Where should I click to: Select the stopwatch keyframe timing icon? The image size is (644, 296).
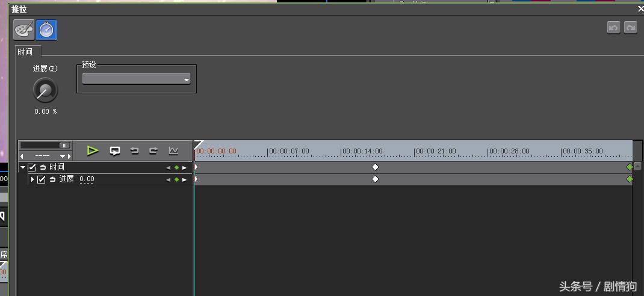(46, 30)
